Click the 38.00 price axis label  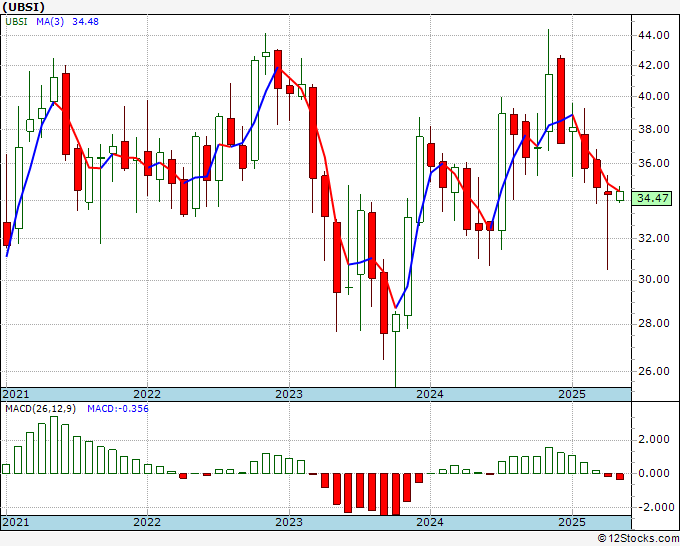point(654,129)
